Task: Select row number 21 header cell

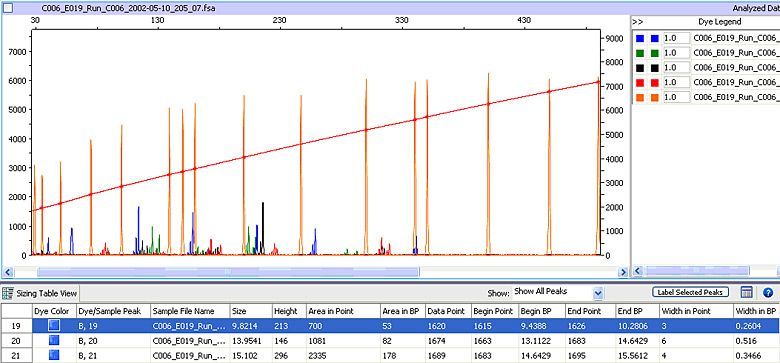Action: (x=16, y=356)
